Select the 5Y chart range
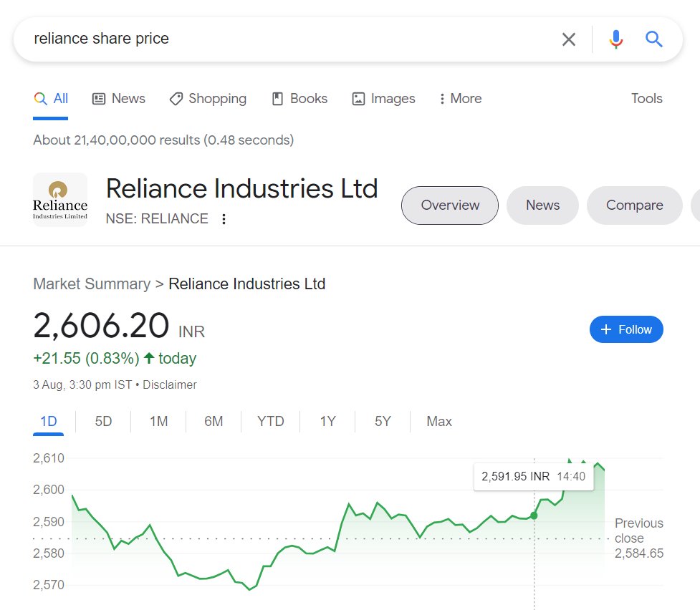The width and height of the screenshot is (700, 610). 383,421
